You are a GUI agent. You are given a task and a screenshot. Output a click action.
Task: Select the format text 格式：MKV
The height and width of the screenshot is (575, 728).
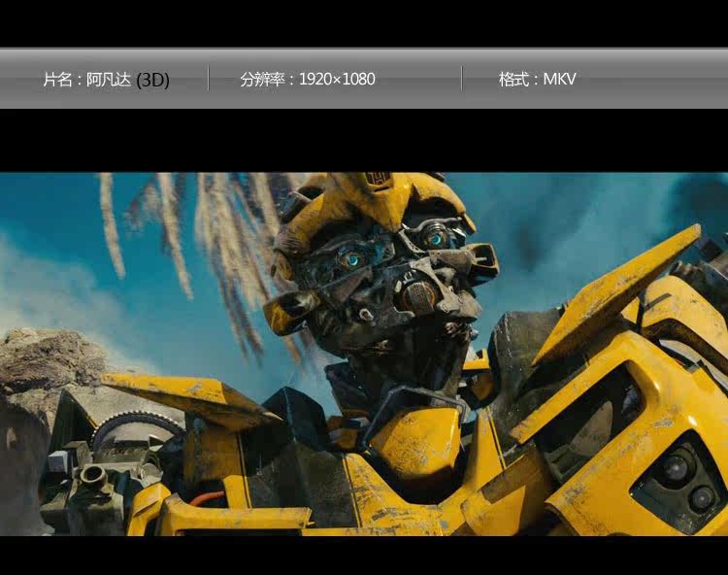coord(537,79)
